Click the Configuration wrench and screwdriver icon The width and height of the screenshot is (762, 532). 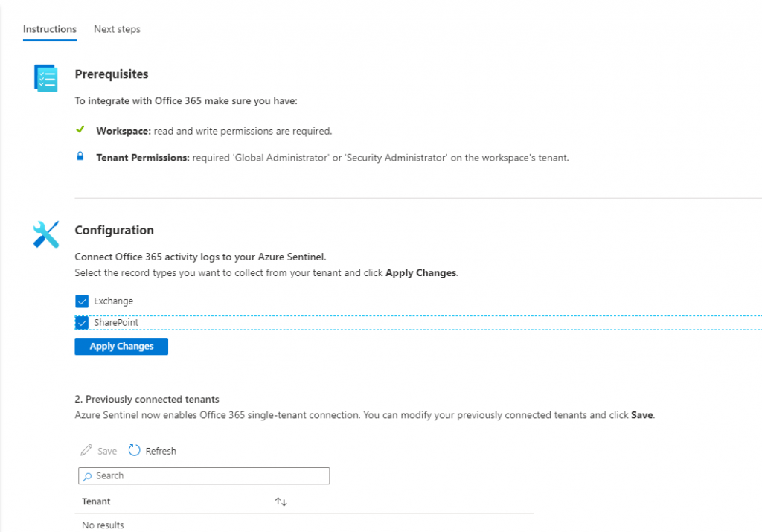tap(46, 234)
